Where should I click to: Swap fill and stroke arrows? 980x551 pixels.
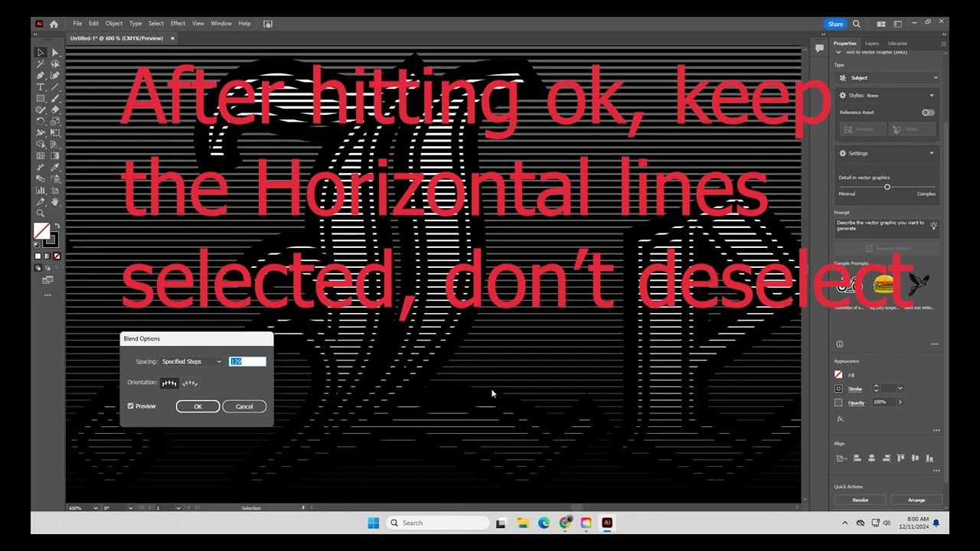coord(57,226)
